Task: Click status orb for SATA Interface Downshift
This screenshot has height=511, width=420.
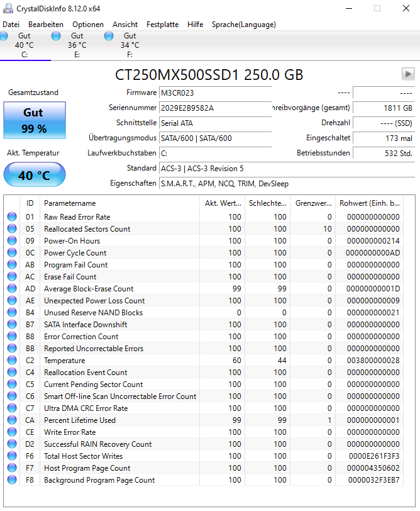Action: click(x=12, y=324)
